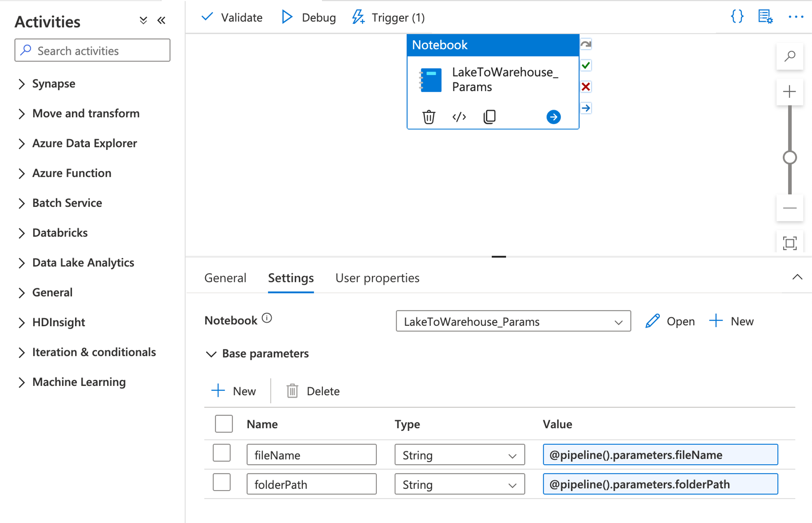Check the fileName parameter row checkbox

click(x=222, y=453)
